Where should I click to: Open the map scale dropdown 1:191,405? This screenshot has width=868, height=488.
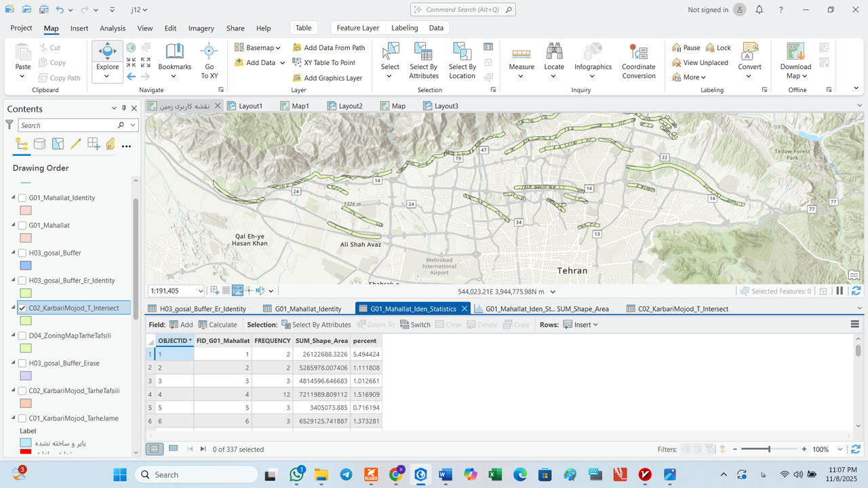point(199,291)
